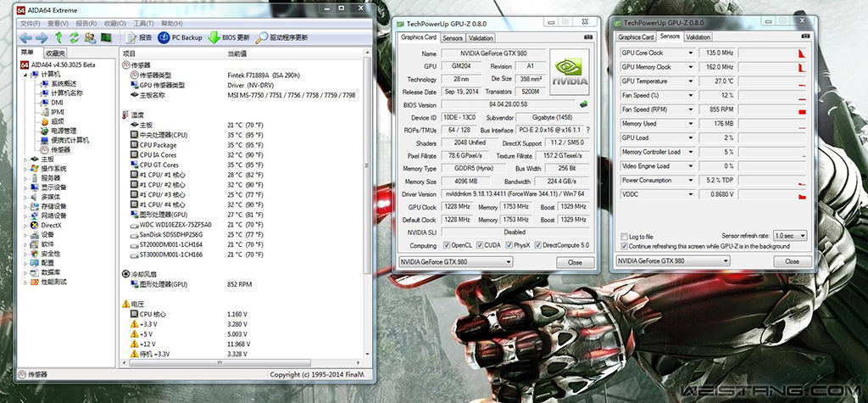
Task: Select DMI item in AIDA64 tree
Action: [52, 103]
